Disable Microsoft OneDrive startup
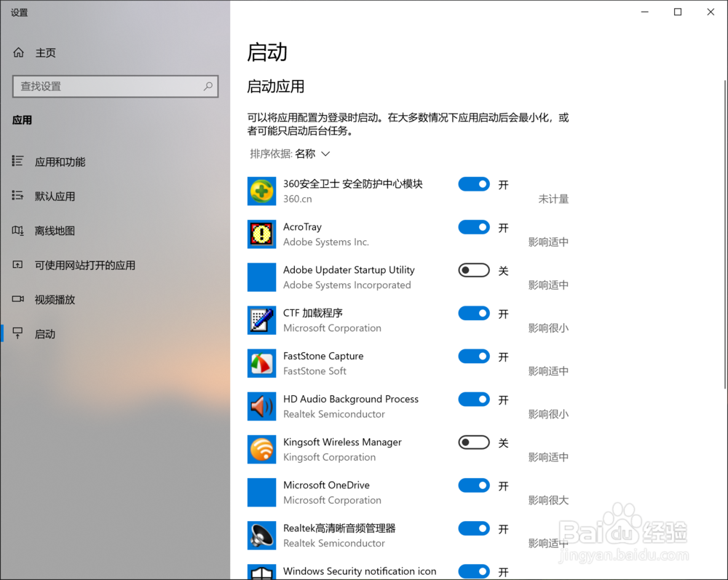Viewport: 728px width, 580px height. (474, 485)
